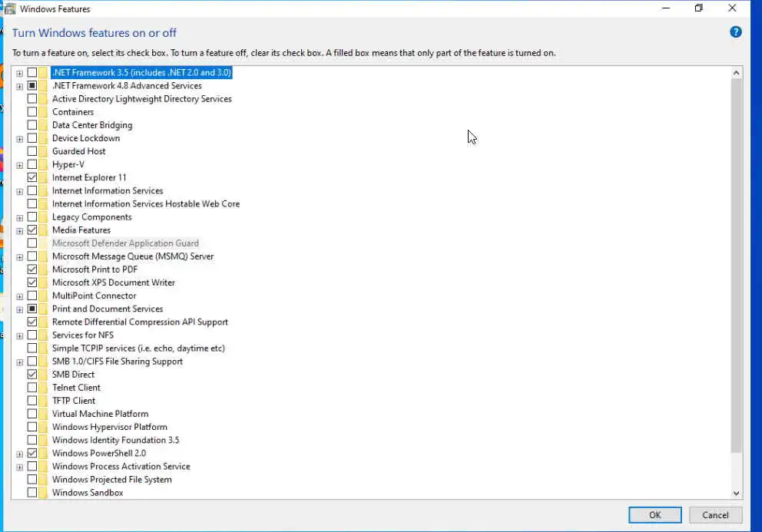
Task: Disable Microsoft Print to PDF checkbox
Action: [x=32, y=269]
